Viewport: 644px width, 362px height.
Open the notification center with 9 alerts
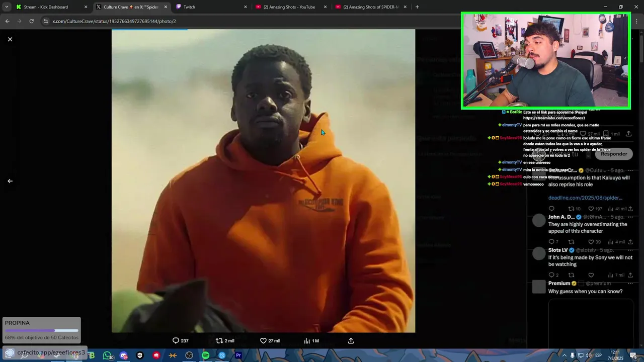coord(633,355)
